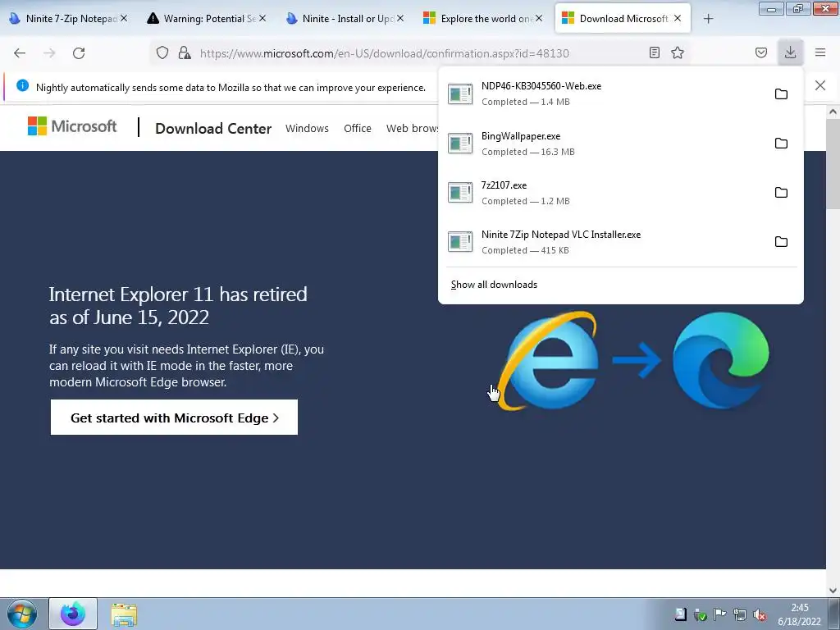
Task: Open the Office navigation item
Action: (358, 129)
